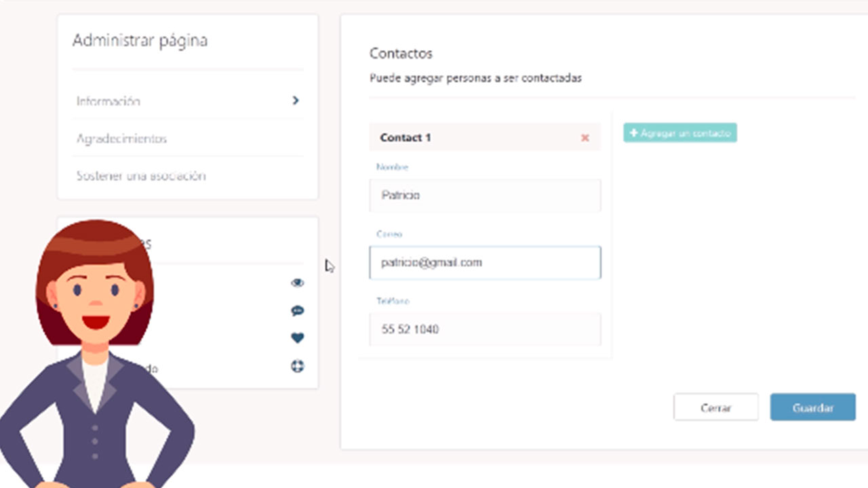Click the 'Puede agregar personas a ser contactadas' text
Screen dimensions: 868x488
(x=475, y=78)
